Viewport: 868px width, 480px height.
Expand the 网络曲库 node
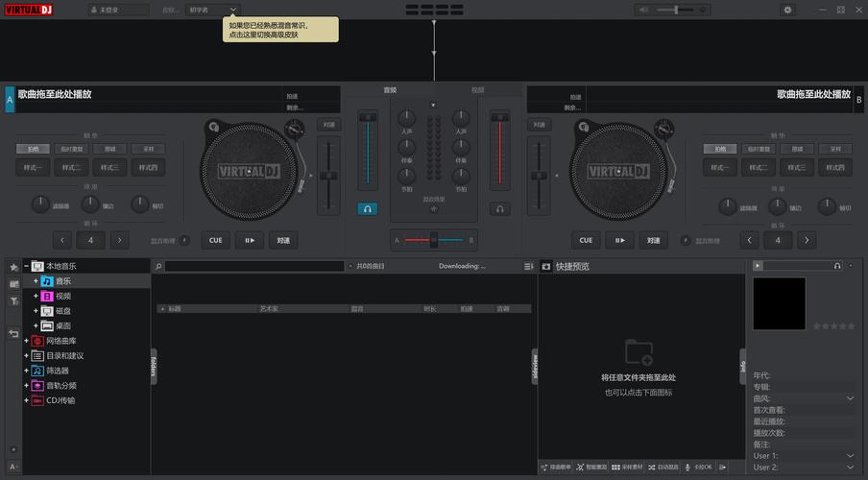click(26, 341)
